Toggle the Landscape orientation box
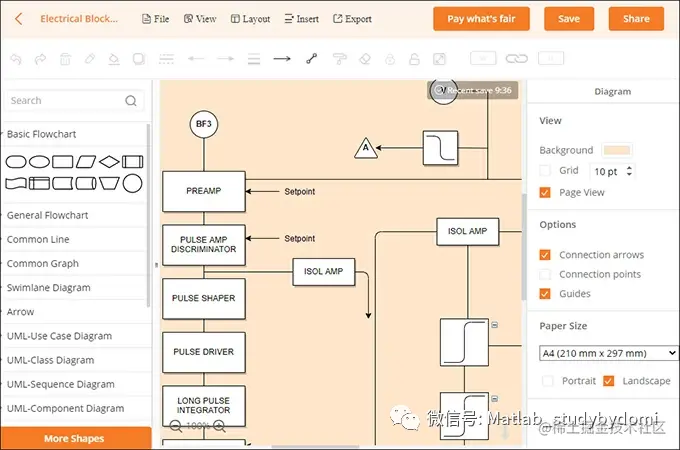 tap(608, 381)
